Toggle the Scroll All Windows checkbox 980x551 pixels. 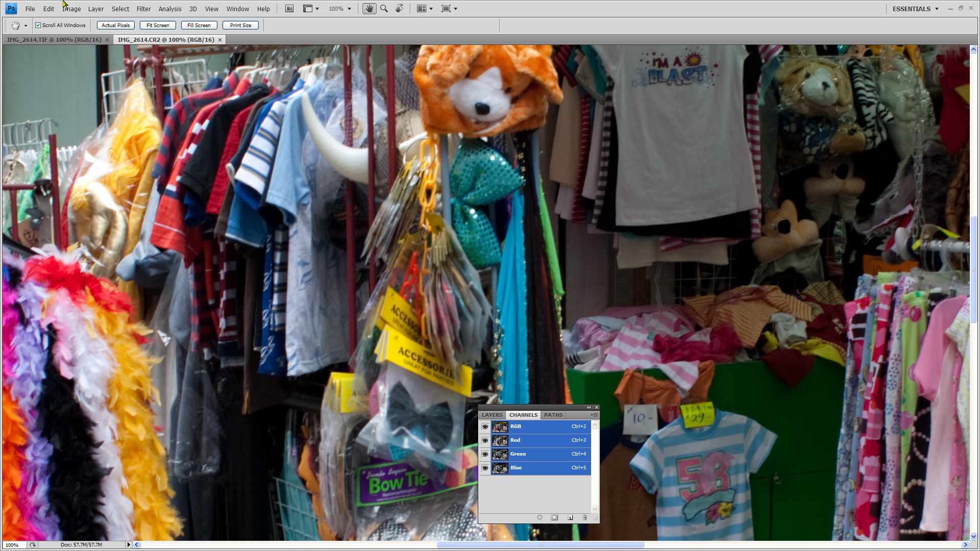coord(38,26)
